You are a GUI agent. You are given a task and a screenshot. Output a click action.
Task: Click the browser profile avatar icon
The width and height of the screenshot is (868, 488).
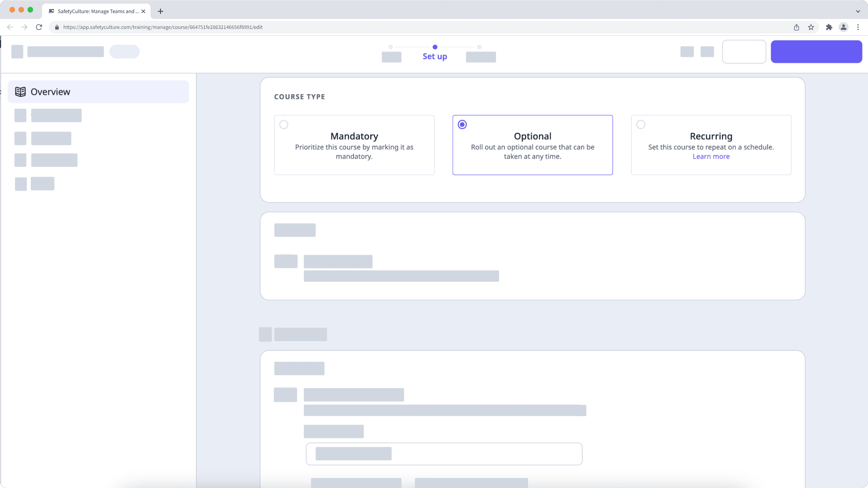coord(844,27)
